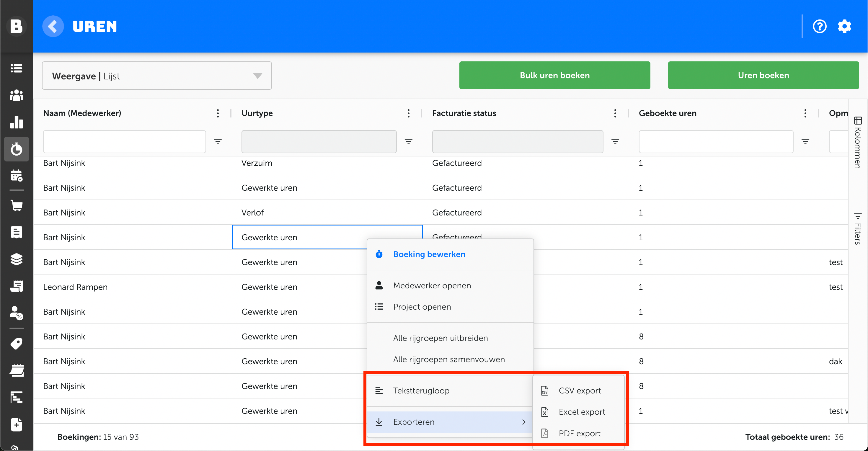Open the receipt icon in sidebar
The image size is (868, 451).
(16, 286)
